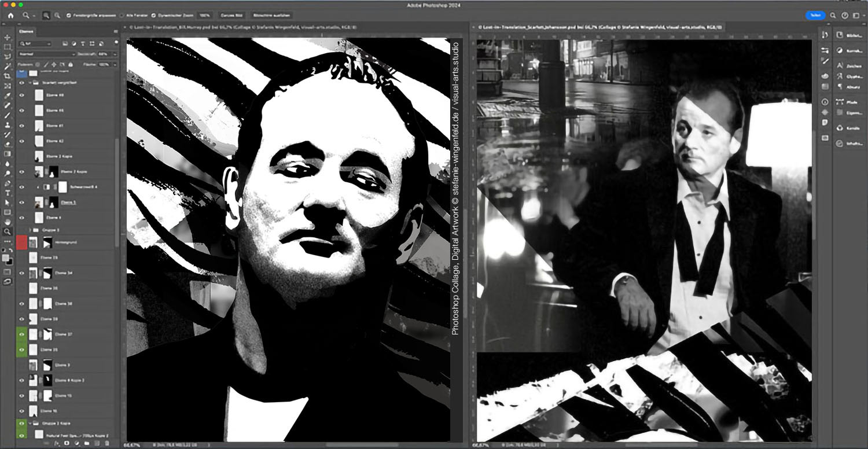Open the Fläche fill slider arrow

tap(115, 64)
